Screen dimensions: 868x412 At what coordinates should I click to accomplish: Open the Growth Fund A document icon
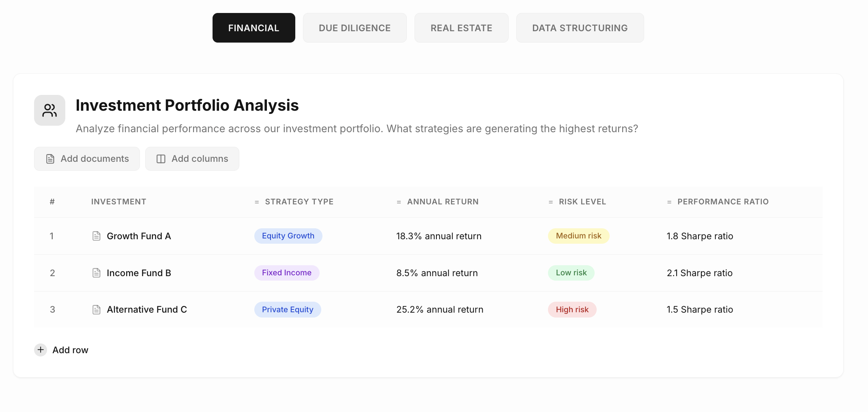[96, 236]
